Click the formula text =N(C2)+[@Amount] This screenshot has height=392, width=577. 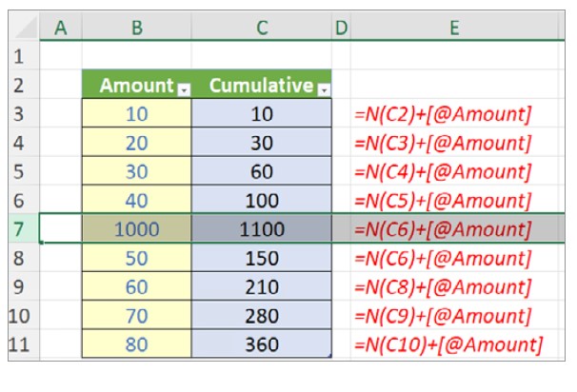[441, 115]
